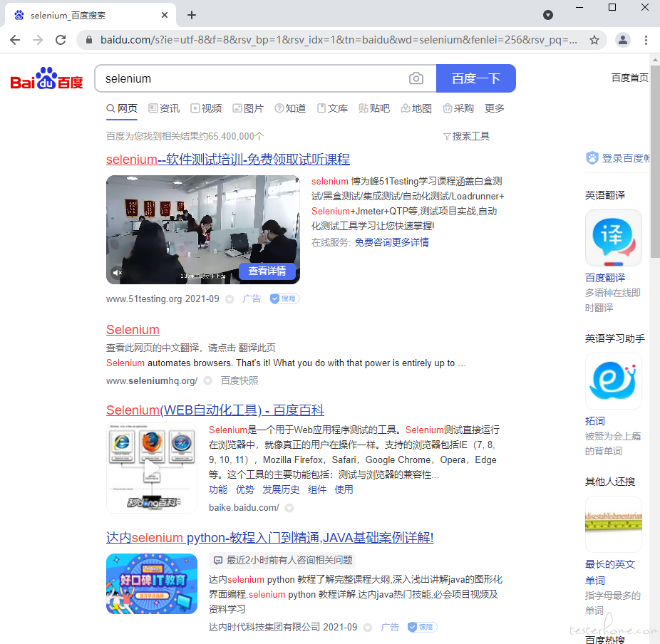Open the 使用 sublink under Baike result
This screenshot has height=644, width=660.
point(344,489)
